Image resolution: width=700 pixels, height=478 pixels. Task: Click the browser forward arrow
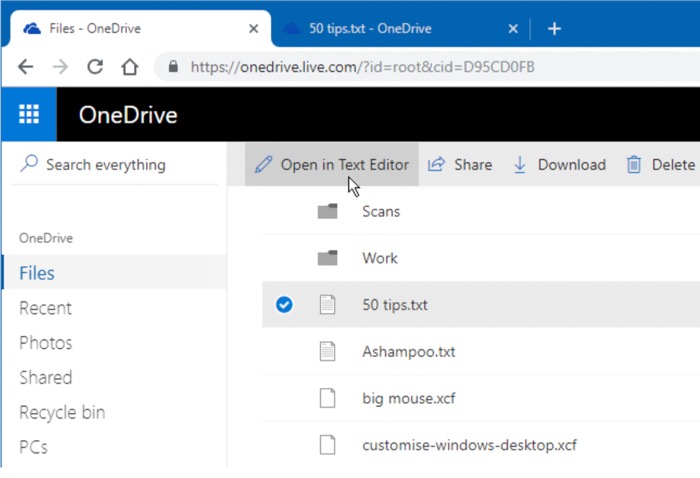60,67
